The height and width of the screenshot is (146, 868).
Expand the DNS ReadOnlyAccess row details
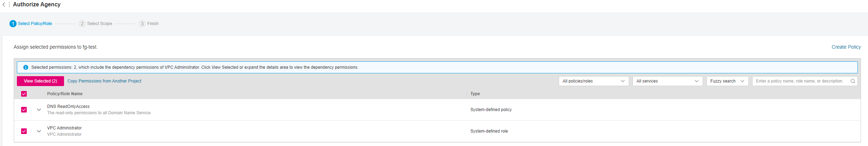tap(39, 110)
